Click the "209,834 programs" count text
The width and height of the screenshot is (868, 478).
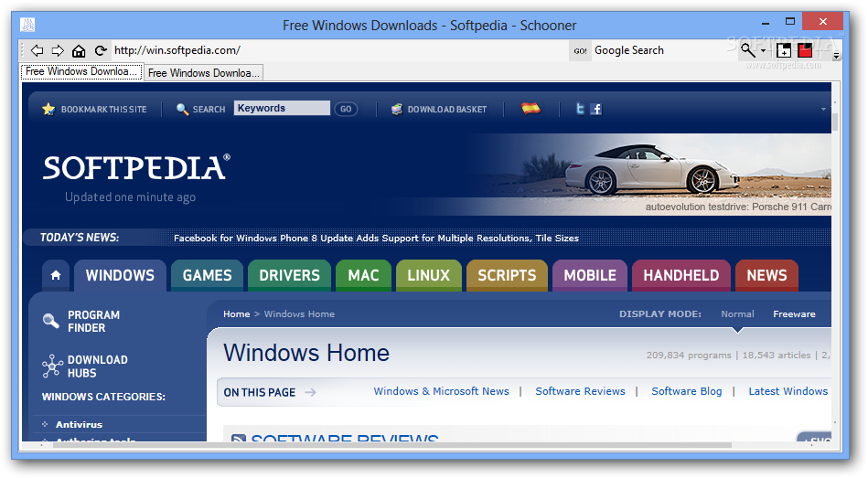point(689,356)
